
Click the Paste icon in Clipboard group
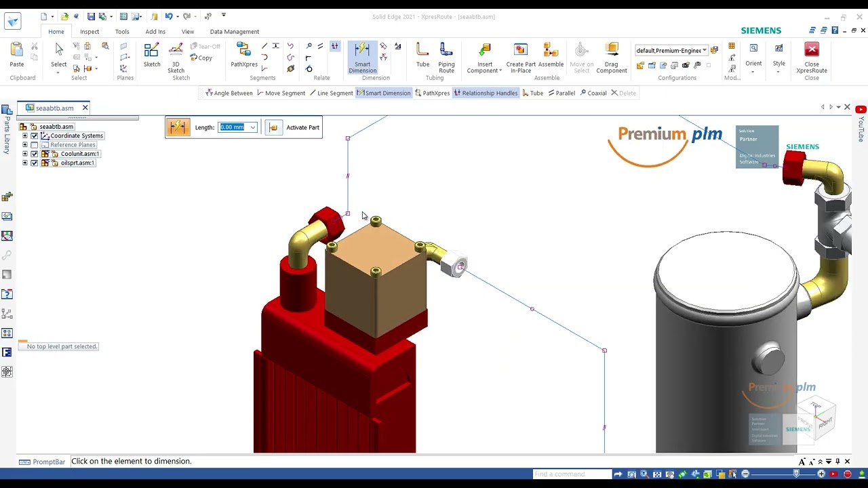(16, 55)
